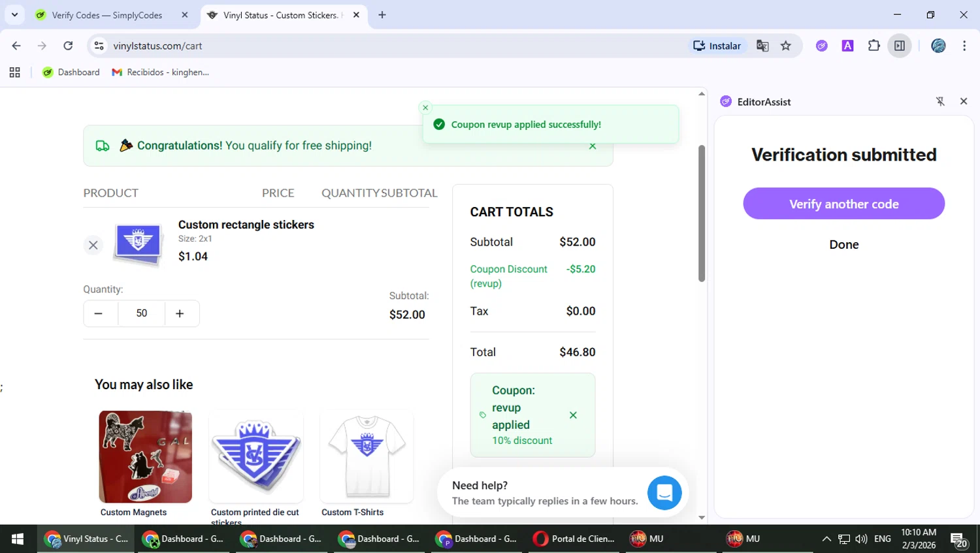Open the notification center icon
The height and width of the screenshot is (553, 980).
pos(959,539)
